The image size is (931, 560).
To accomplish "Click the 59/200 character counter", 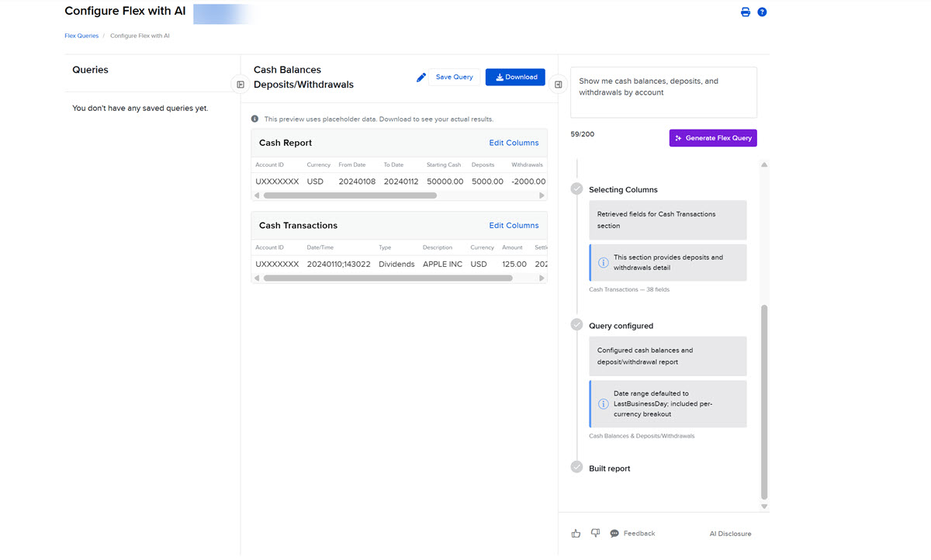I will coord(582,134).
